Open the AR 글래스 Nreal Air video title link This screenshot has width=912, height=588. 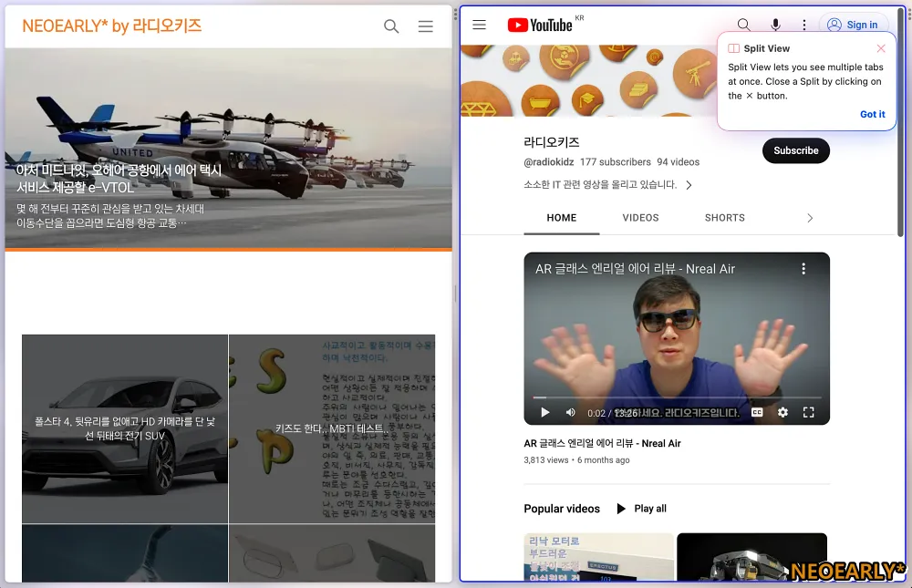602,443
